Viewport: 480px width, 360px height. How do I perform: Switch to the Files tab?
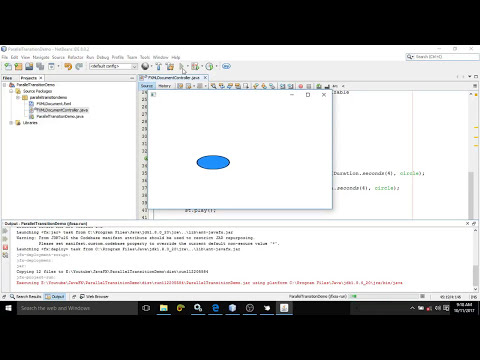(7, 78)
